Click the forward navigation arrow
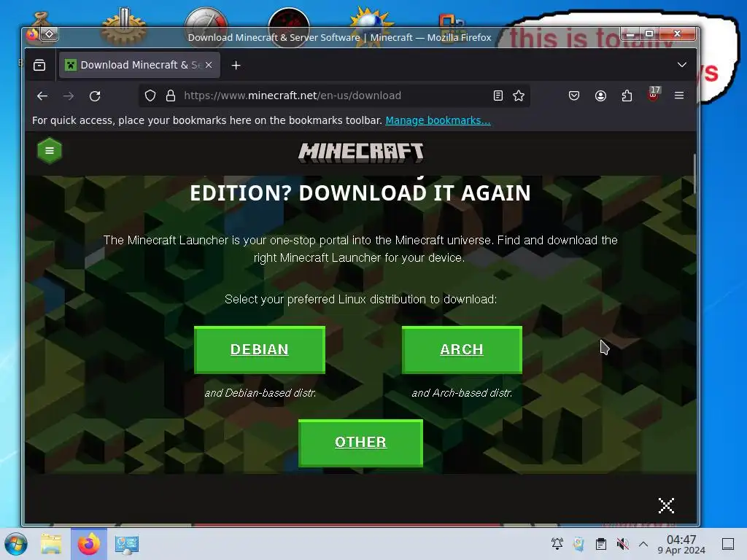Screen dimensions: 747x560 (69, 96)
